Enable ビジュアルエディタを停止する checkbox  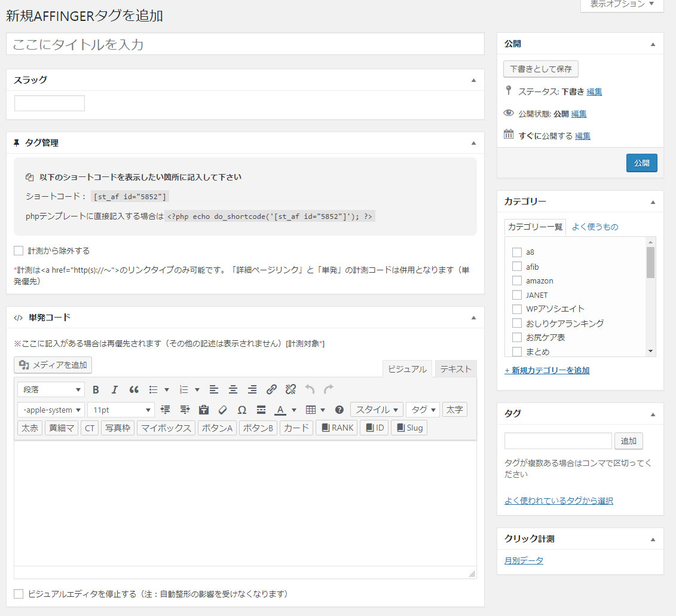coord(19,594)
